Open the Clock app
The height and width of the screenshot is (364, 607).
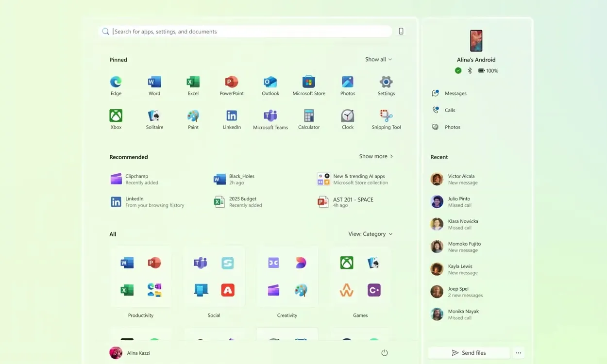tap(347, 116)
